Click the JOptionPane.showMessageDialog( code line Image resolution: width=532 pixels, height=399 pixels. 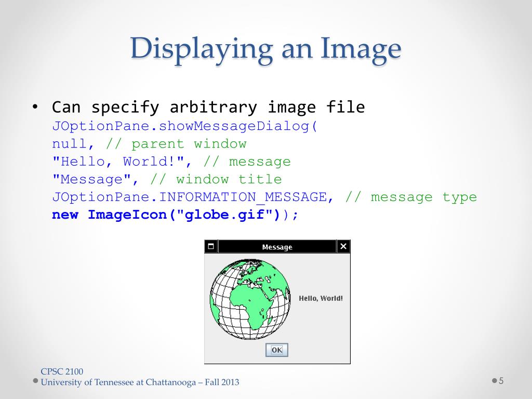click(185, 126)
